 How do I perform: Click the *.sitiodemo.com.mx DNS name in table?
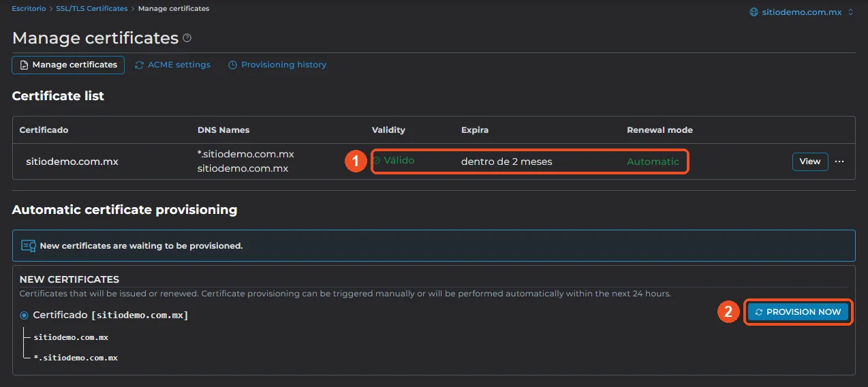[245, 154]
